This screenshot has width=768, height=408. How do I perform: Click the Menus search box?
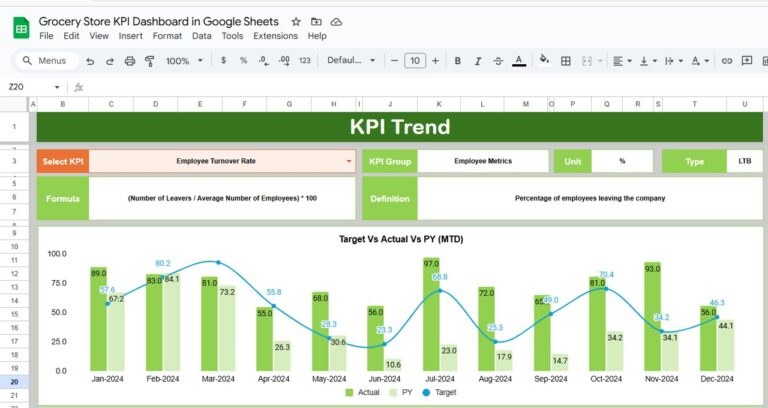pyautogui.click(x=47, y=61)
